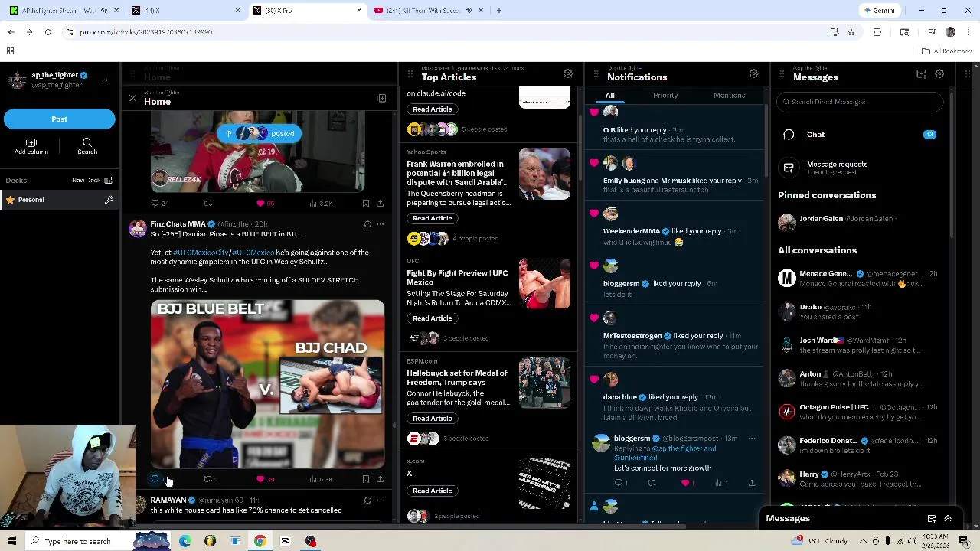Viewport: 980px width, 551px height.
Task: Open the Search tool in sidebar
Action: pos(87,146)
